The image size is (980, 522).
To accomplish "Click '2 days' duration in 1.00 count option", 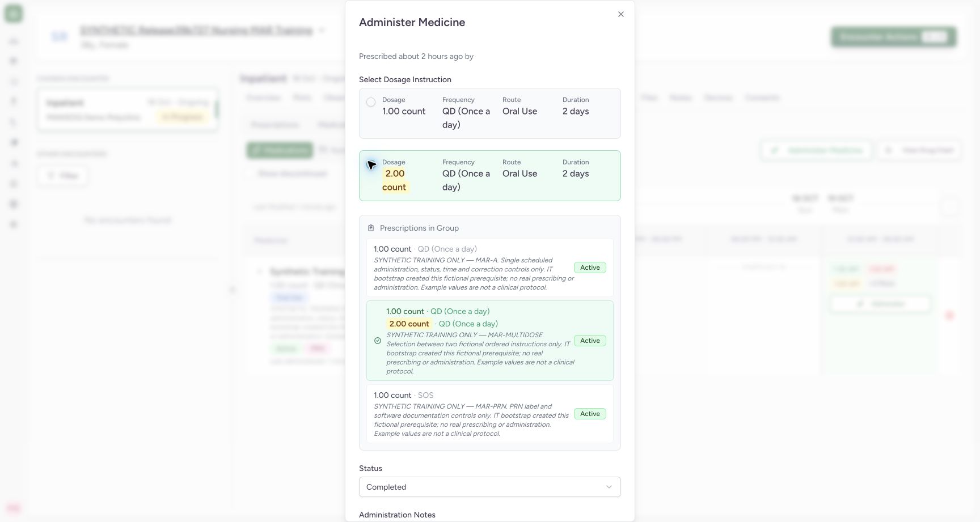I will tap(576, 111).
